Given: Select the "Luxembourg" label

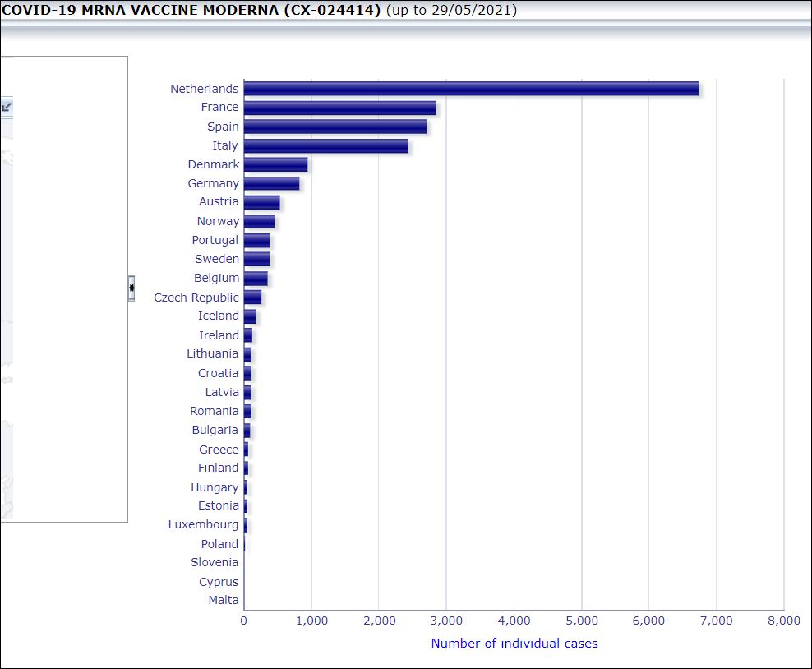Looking at the screenshot, I should point(203,524).
